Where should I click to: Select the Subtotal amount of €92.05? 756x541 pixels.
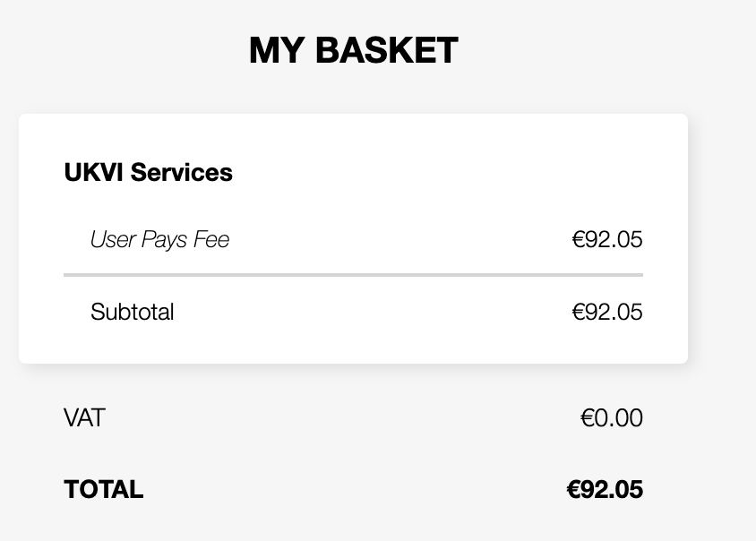click(x=607, y=313)
